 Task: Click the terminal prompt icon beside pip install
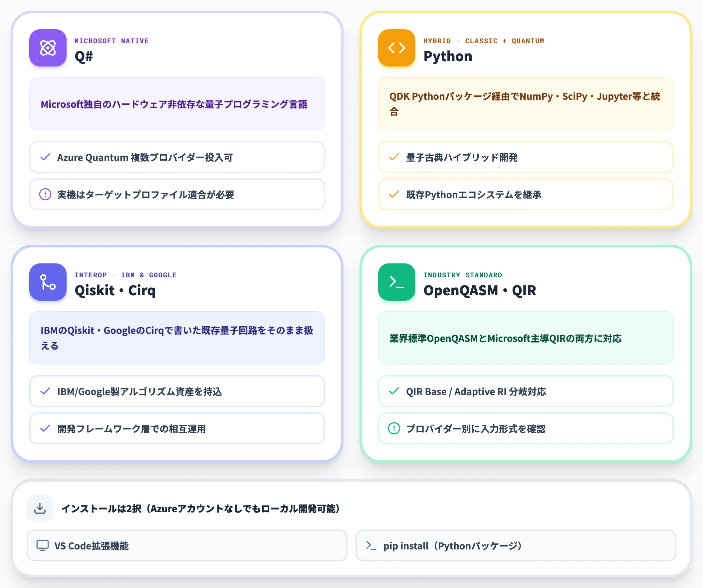click(371, 545)
